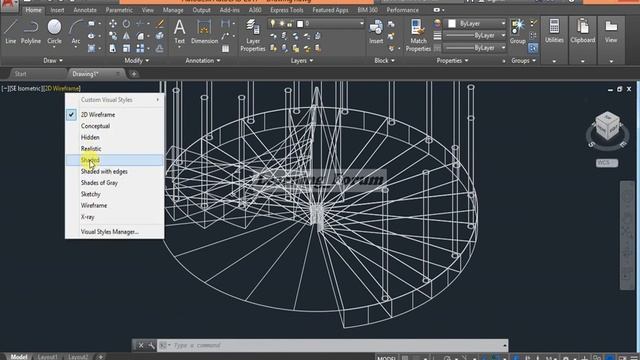The width and height of the screenshot is (640, 360).
Task: Switch to Layout1 tab
Action: (48, 357)
